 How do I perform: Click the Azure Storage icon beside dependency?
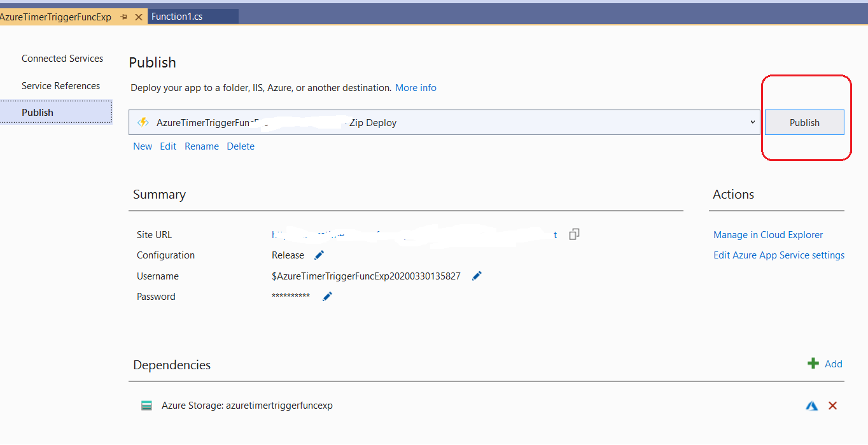coord(147,406)
